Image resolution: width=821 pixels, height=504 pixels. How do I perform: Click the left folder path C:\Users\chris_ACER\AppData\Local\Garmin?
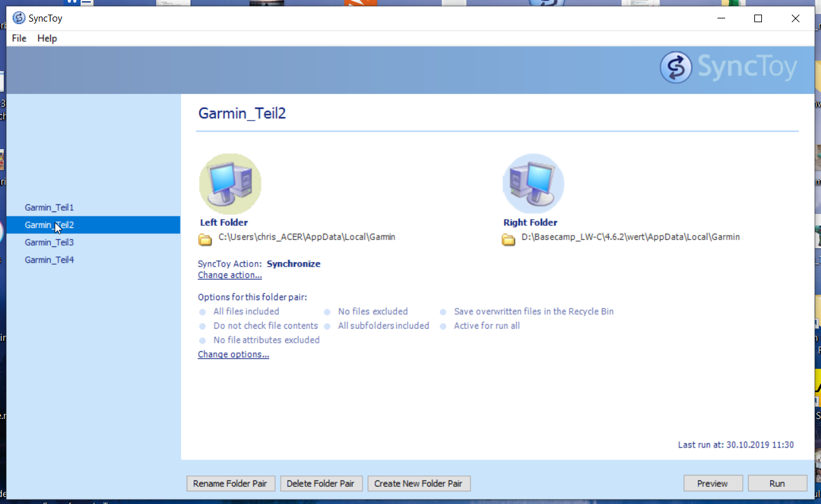pyautogui.click(x=307, y=237)
